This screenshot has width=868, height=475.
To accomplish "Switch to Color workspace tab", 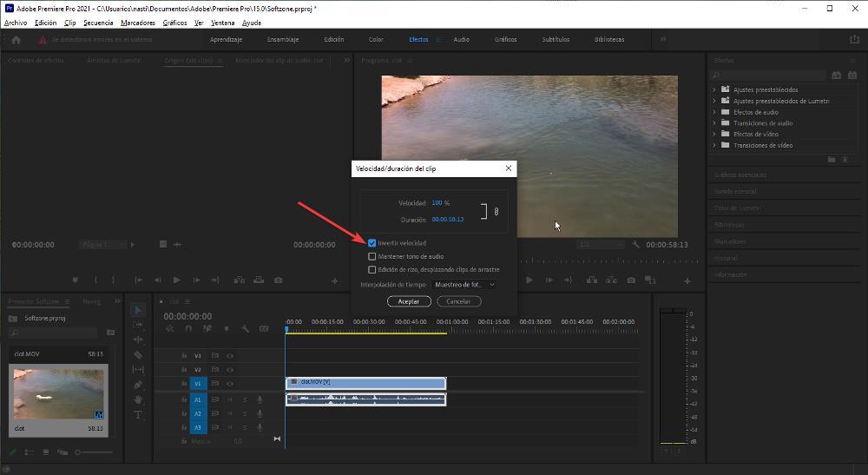I will 376,39.
